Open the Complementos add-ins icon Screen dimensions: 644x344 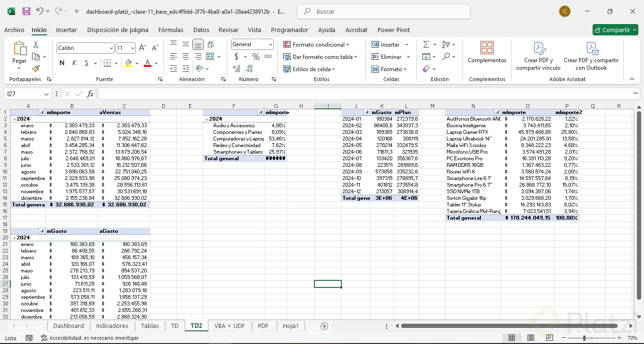click(x=487, y=48)
